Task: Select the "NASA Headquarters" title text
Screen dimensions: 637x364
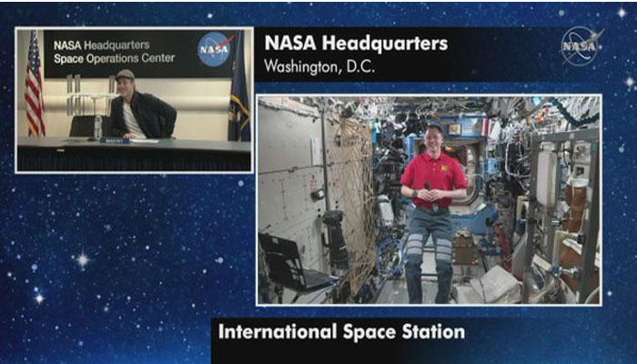Action: (x=356, y=44)
